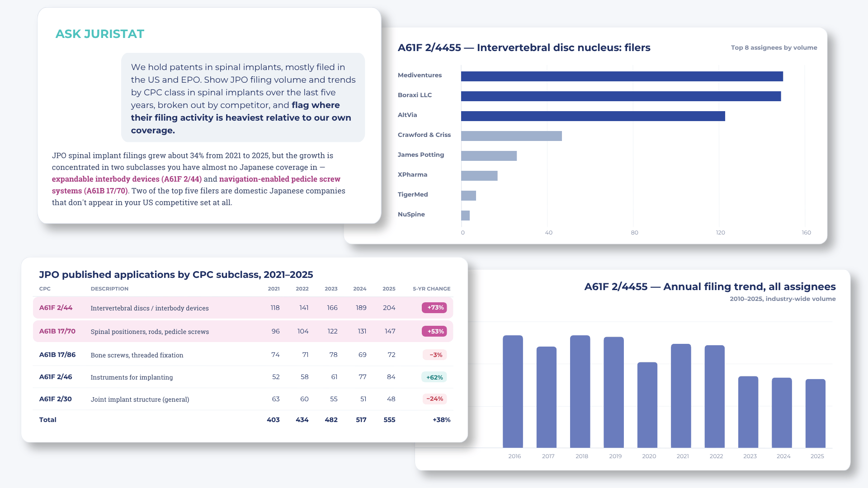868x488 pixels.
Task: Click the ASK JURISTAT heading
Action: (100, 34)
